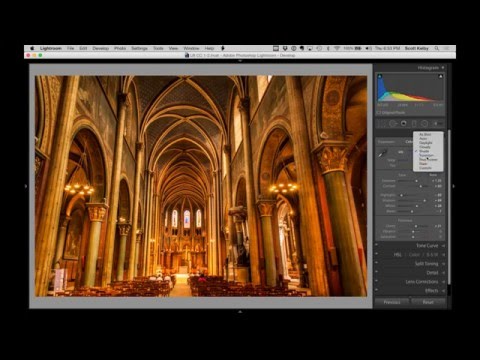Open the Apple menu

pos(32,48)
